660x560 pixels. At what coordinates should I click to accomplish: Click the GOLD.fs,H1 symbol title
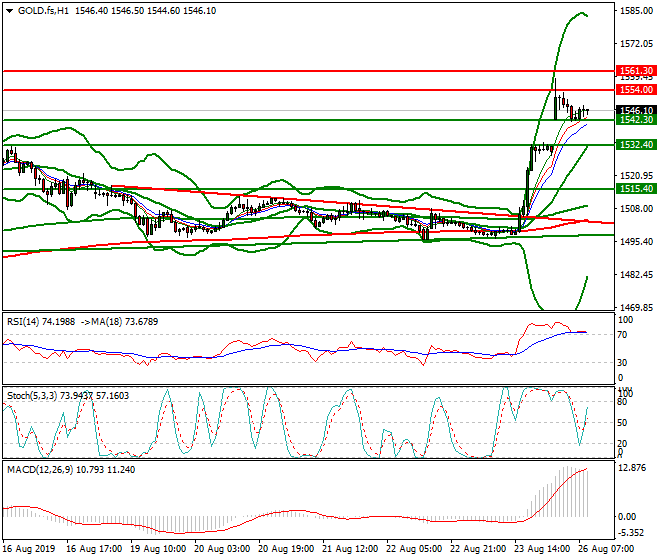coord(43,11)
